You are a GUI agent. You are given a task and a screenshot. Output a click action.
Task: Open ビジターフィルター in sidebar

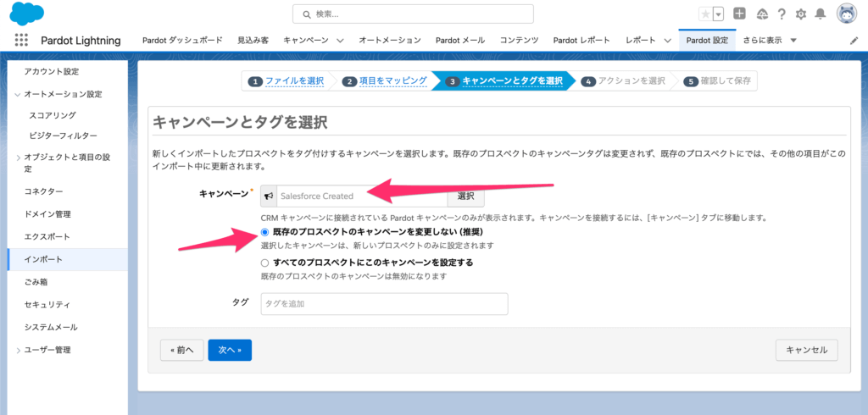click(63, 135)
